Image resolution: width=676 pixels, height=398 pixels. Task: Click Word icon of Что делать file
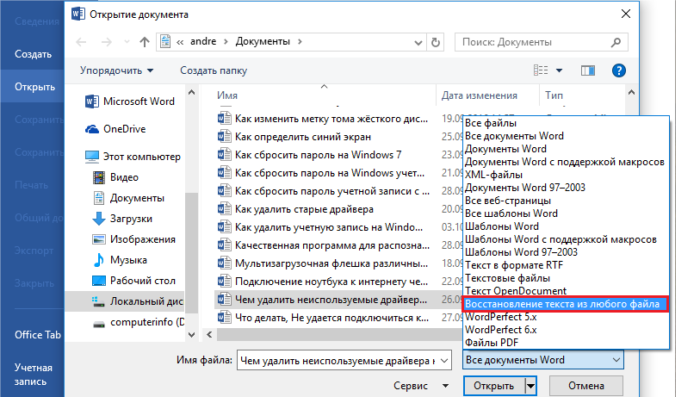click(224, 318)
